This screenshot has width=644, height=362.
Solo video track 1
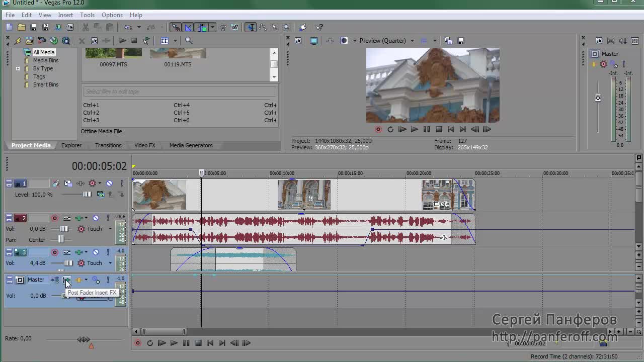121,184
